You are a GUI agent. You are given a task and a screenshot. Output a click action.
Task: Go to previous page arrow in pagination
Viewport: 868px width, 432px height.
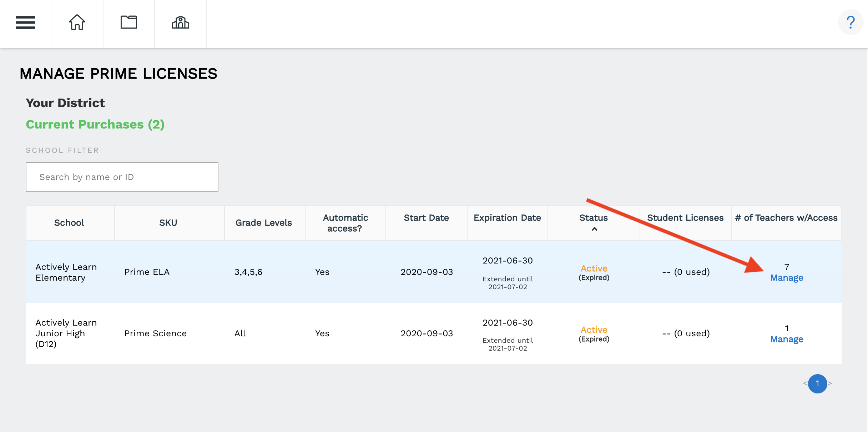[805, 383]
